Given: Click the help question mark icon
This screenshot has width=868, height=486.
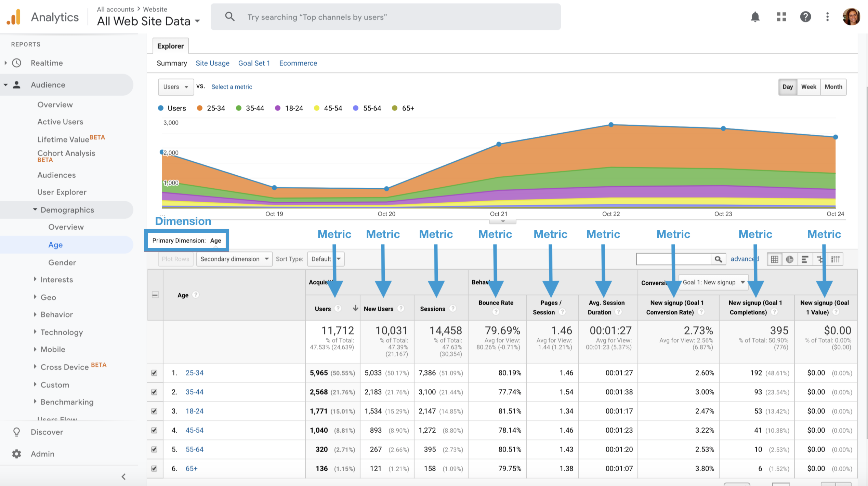Looking at the screenshot, I should coord(805,17).
